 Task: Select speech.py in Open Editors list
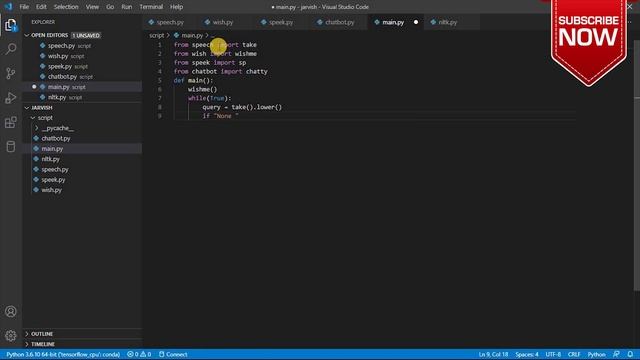[82, 46]
